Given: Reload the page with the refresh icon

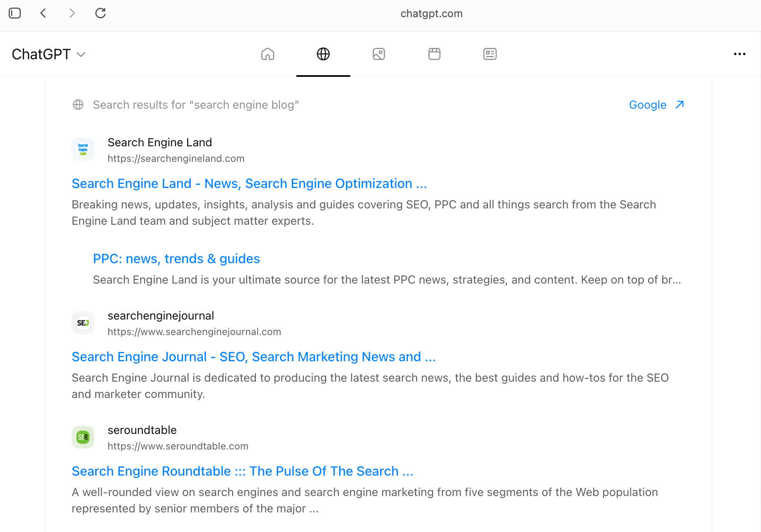Looking at the screenshot, I should point(101,13).
